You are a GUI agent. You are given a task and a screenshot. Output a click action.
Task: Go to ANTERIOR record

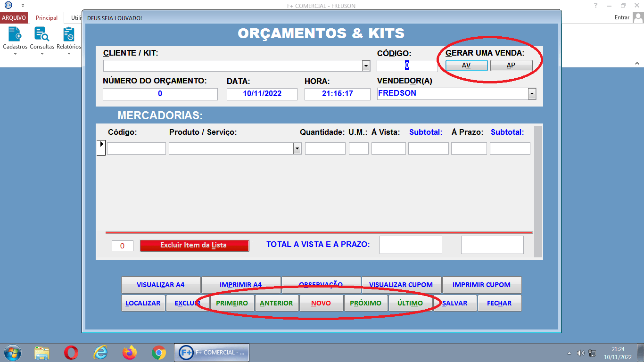coord(276,303)
